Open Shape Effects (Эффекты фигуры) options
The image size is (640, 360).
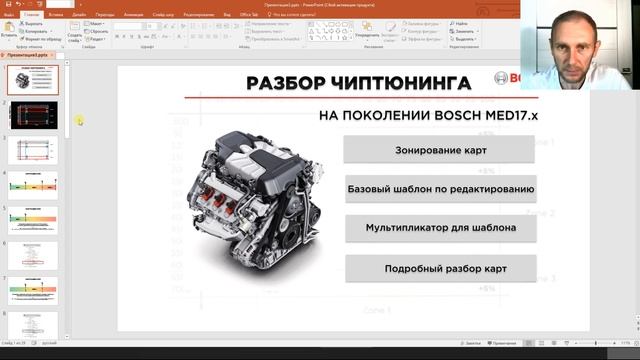(x=422, y=39)
